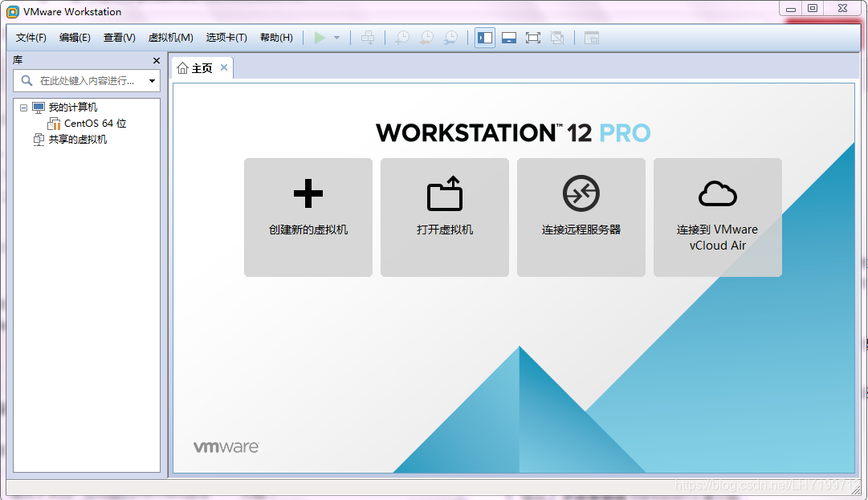This screenshot has height=500, width=868.
Task: Click the green power-on play button
Action: click(x=320, y=38)
